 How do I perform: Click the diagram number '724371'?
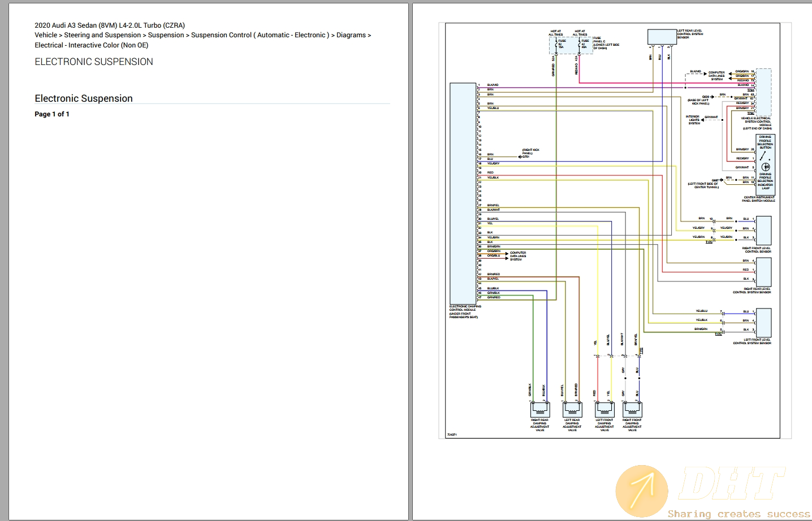(452, 435)
